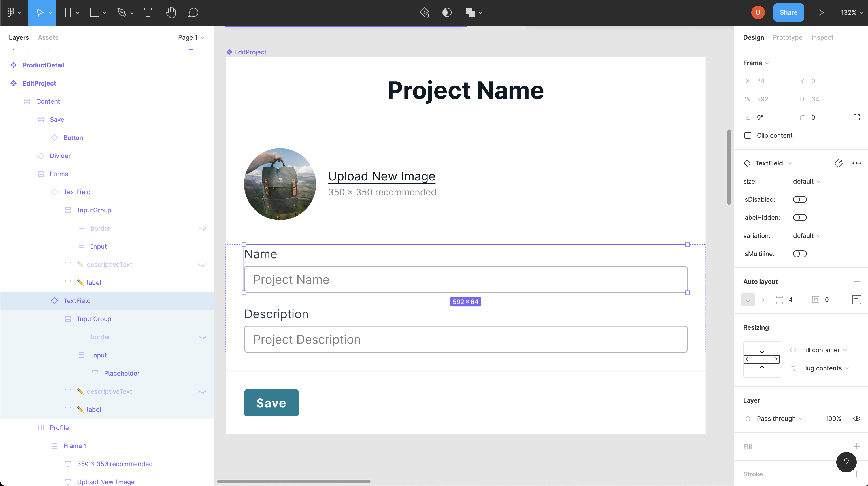Select the Frame tool

coord(67,12)
